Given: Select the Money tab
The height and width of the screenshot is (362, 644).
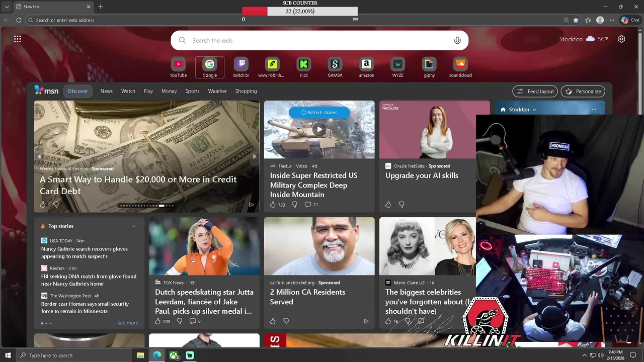Looking at the screenshot, I should [x=169, y=91].
